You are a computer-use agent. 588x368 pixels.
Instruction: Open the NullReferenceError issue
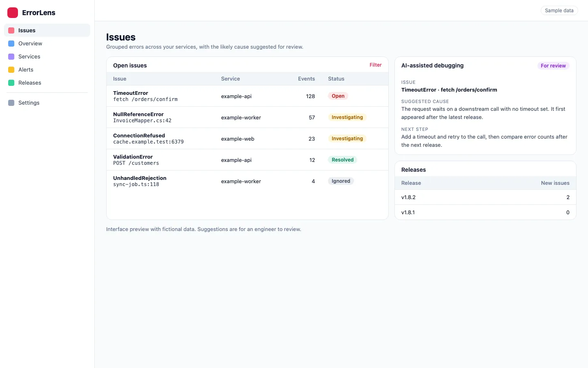click(247, 117)
